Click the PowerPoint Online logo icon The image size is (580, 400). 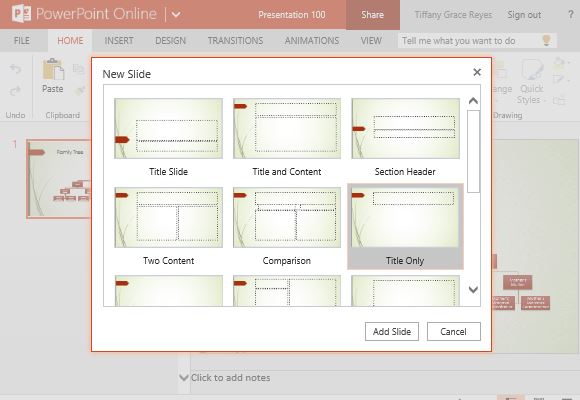pos(21,14)
